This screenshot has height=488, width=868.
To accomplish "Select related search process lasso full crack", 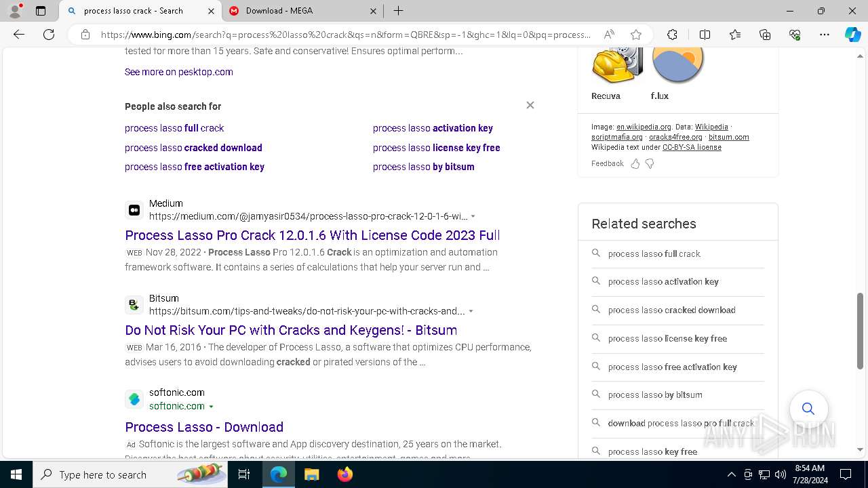I will [x=678, y=253].
